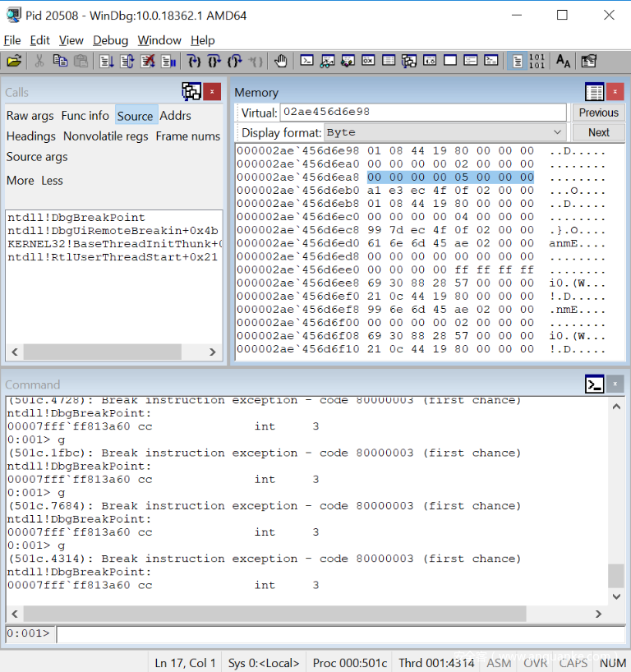
Task: Click the Previous button in Memory
Action: 598,113
